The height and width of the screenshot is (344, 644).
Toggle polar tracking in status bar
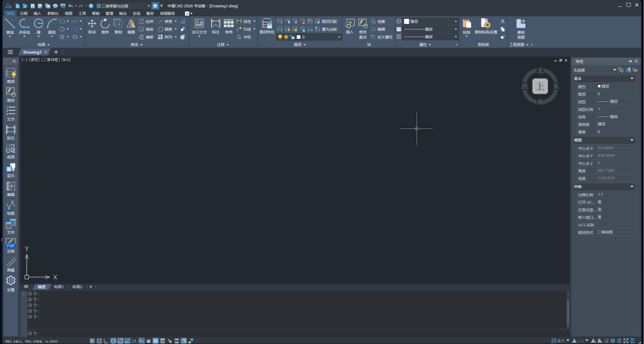coord(113,341)
